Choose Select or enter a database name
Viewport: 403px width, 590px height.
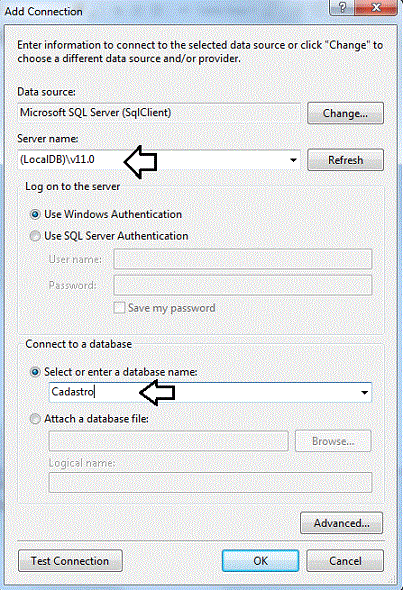[x=35, y=372]
